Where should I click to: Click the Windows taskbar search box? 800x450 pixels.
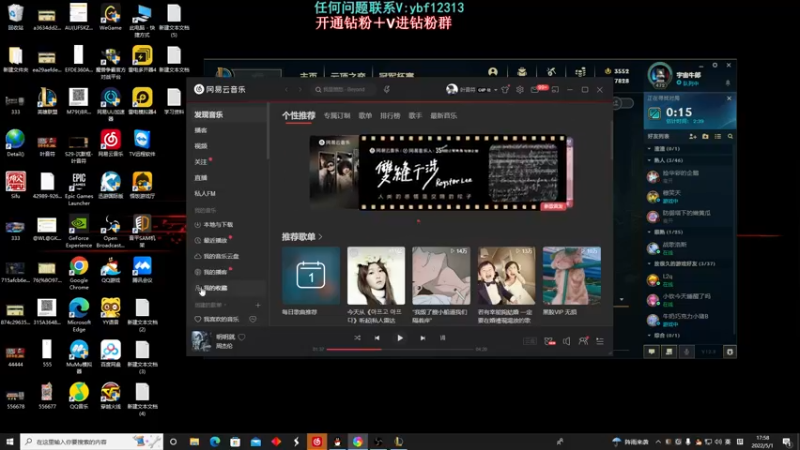click(92, 441)
